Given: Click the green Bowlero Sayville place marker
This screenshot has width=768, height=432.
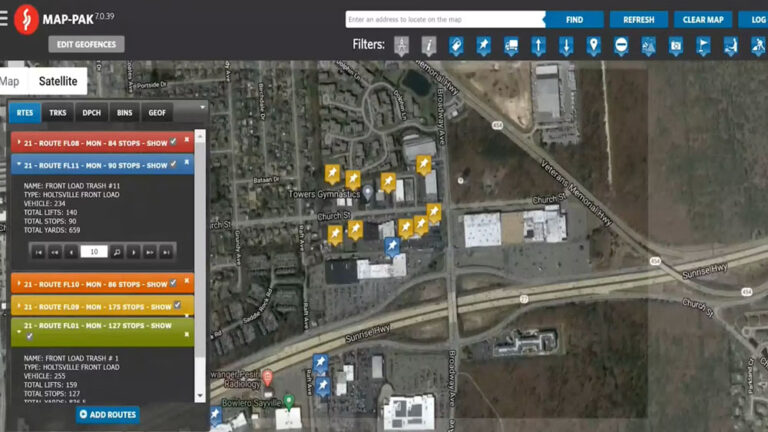Looking at the screenshot, I should [289, 402].
